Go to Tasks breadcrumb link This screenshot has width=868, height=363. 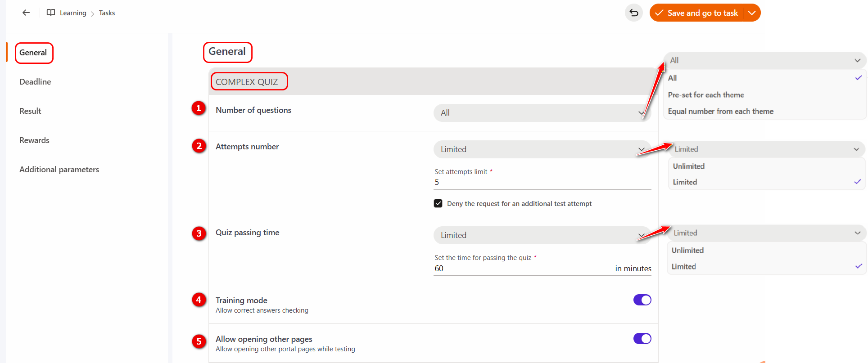click(x=107, y=13)
